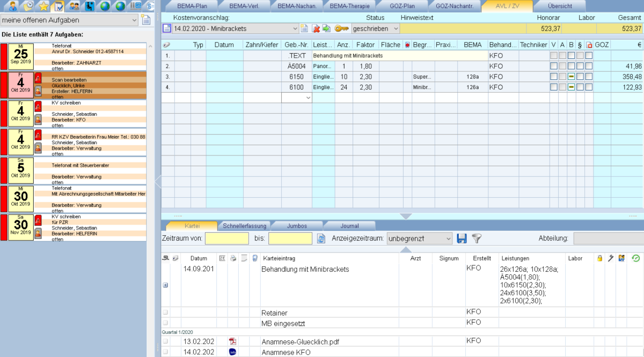Click the new cost estimate icon

(x=304, y=28)
